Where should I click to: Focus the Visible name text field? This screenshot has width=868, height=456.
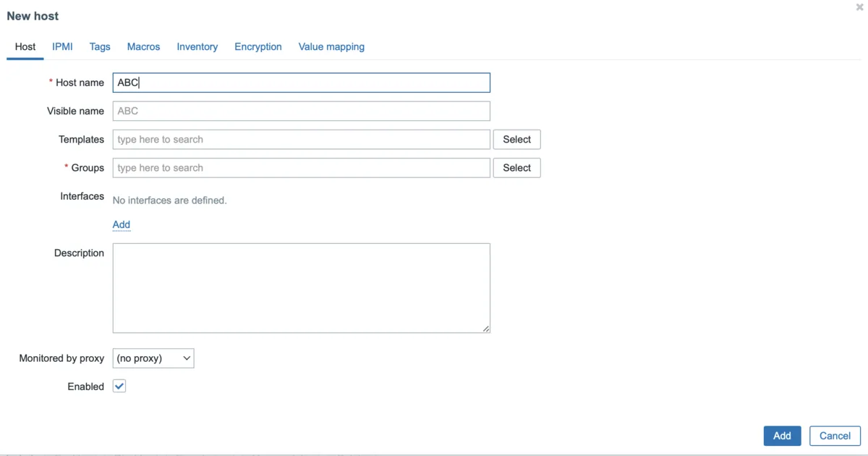(x=301, y=111)
